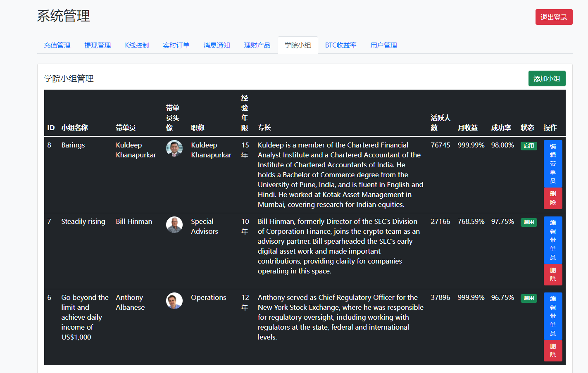Click the 专长 column header
Image resolution: width=588 pixels, height=373 pixels.
[264, 128]
